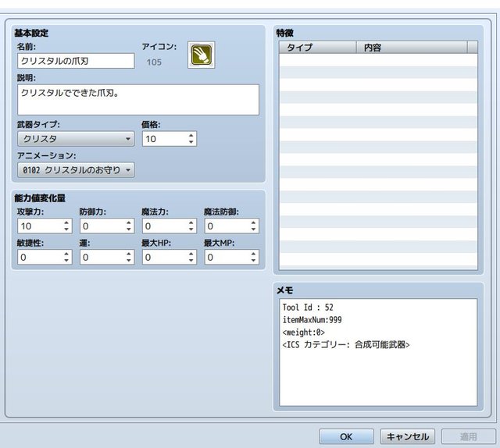Click the 魔法防御 magic defense field
This screenshot has height=448, width=500.
pyautogui.click(x=227, y=226)
